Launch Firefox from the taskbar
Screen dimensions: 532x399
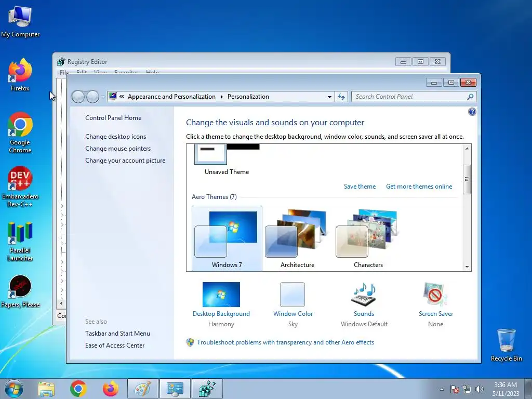tap(111, 389)
